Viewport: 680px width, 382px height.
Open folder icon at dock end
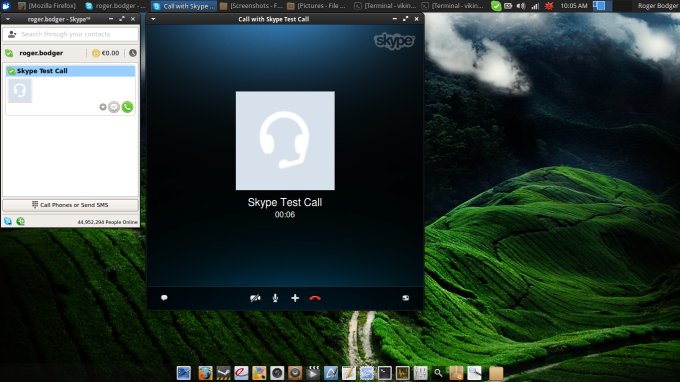[496, 373]
